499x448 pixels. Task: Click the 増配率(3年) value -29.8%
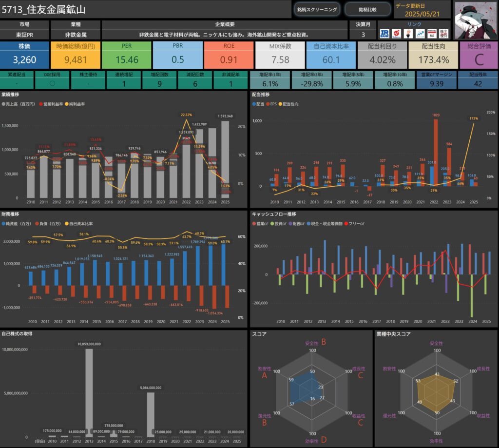(311, 84)
